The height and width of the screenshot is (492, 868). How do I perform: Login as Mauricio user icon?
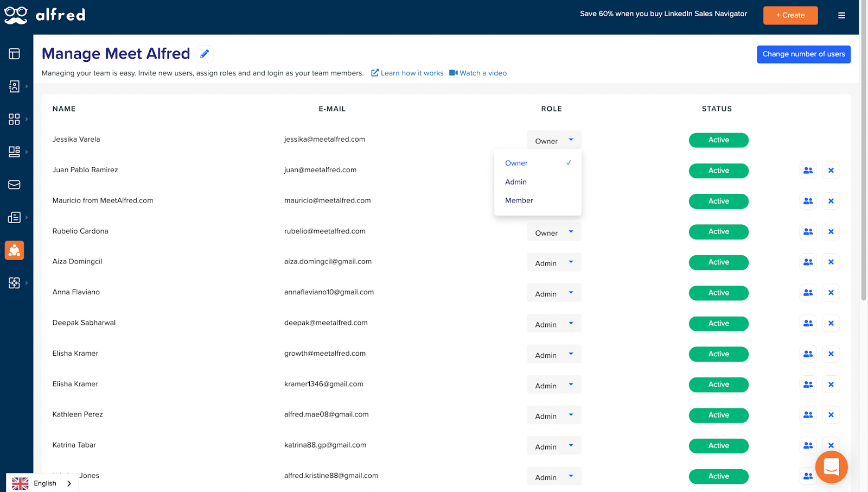808,201
